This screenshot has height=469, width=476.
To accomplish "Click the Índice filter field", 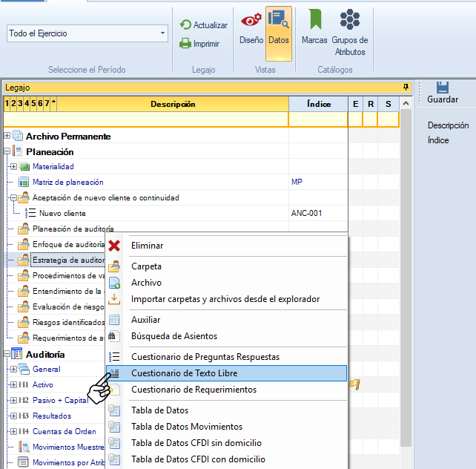I will pos(317,119).
